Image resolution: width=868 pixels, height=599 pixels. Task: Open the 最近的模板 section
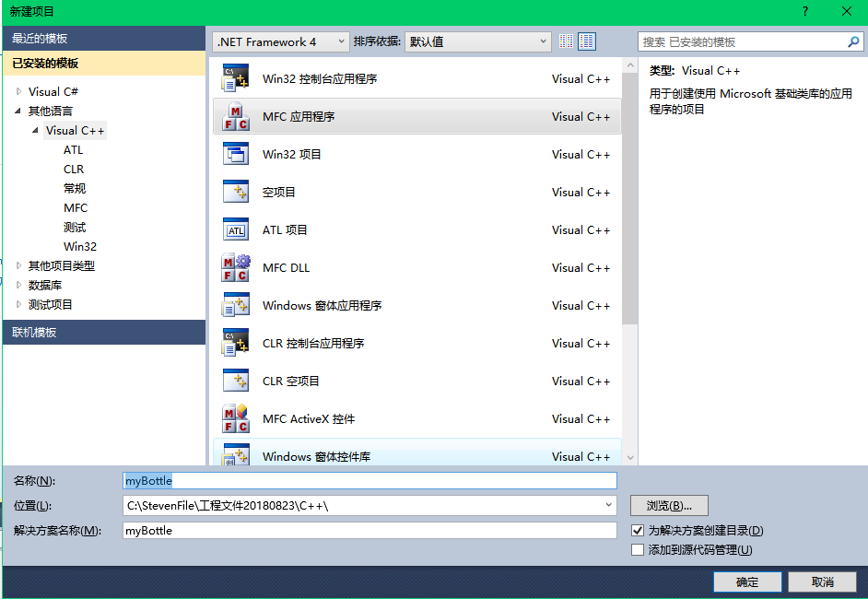coord(104,38)
